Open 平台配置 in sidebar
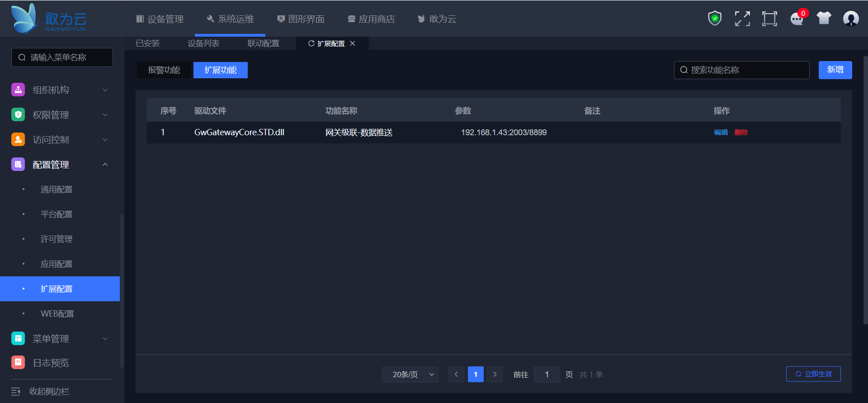Image resolution: width=868 pixels, height=403 pixels. coord(57,214)
